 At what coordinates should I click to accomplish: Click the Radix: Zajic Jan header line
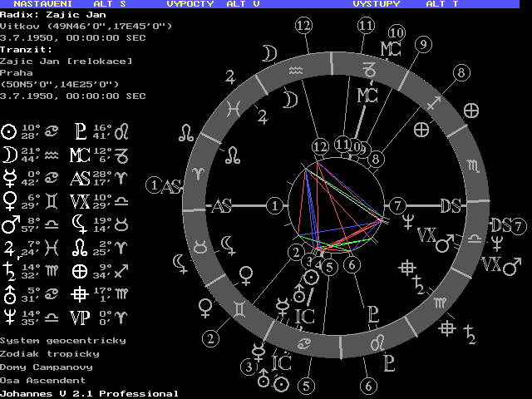(52, 14)
